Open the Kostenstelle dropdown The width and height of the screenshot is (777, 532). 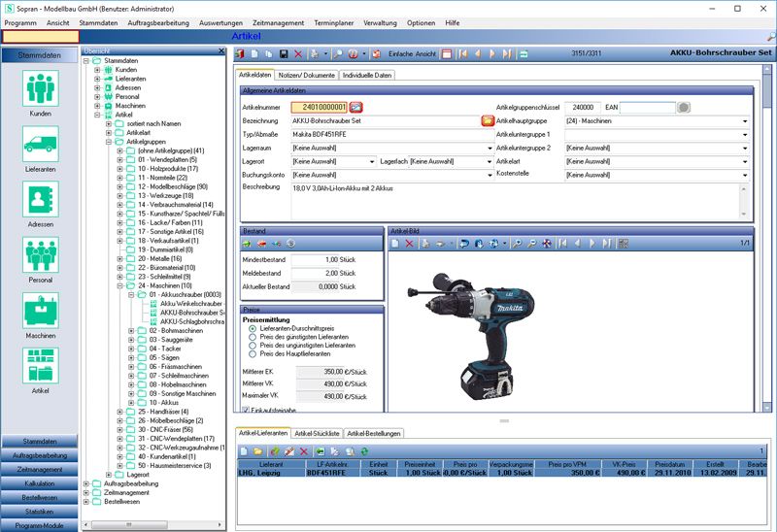coord(745,175)
